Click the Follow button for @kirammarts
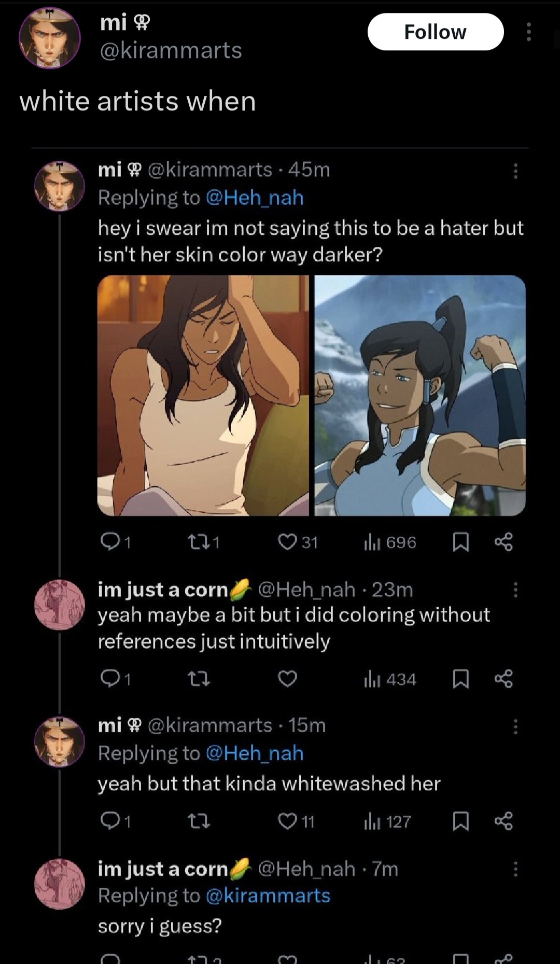The height and width of the screenshot is (964, 560). click(435, 32)
